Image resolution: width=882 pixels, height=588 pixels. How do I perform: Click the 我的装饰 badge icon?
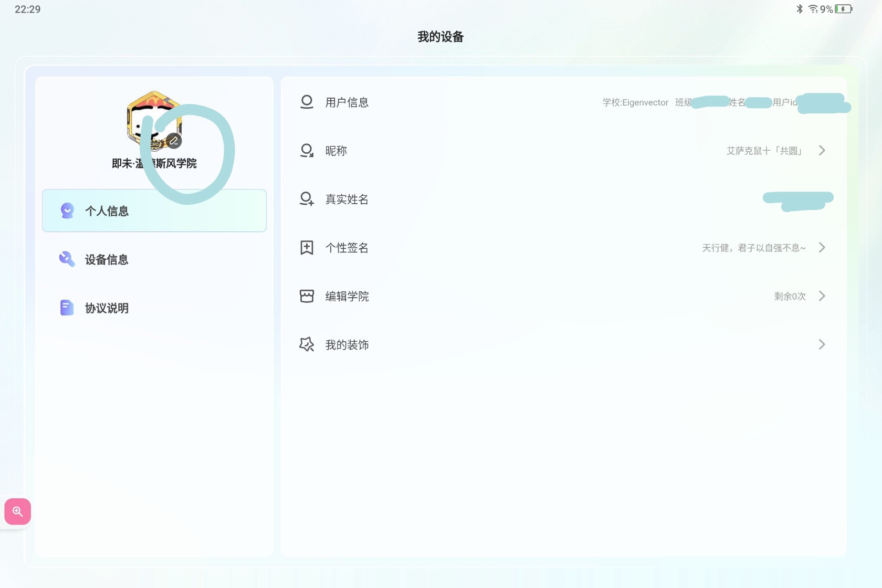(x=307, y=344)
